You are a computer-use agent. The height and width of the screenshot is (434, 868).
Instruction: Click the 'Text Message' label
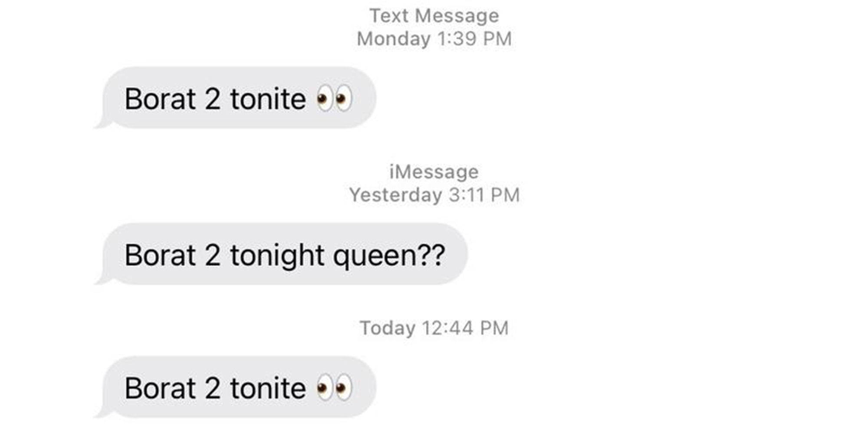434,15
